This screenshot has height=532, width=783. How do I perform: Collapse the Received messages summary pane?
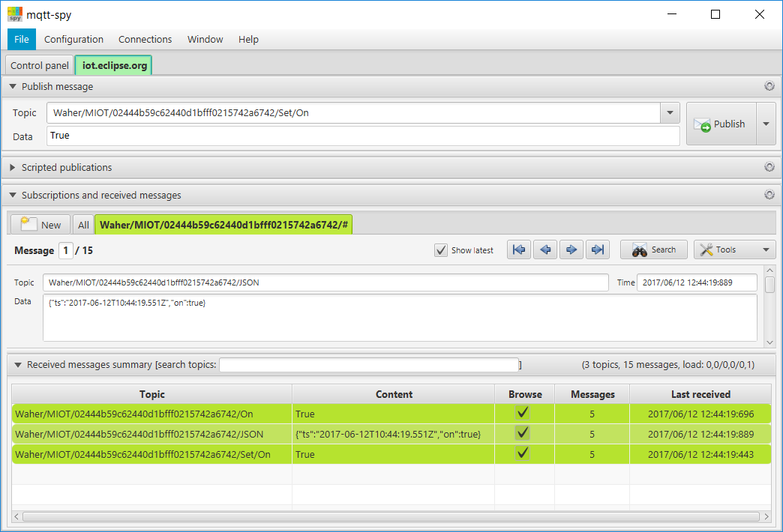(18, 365)
